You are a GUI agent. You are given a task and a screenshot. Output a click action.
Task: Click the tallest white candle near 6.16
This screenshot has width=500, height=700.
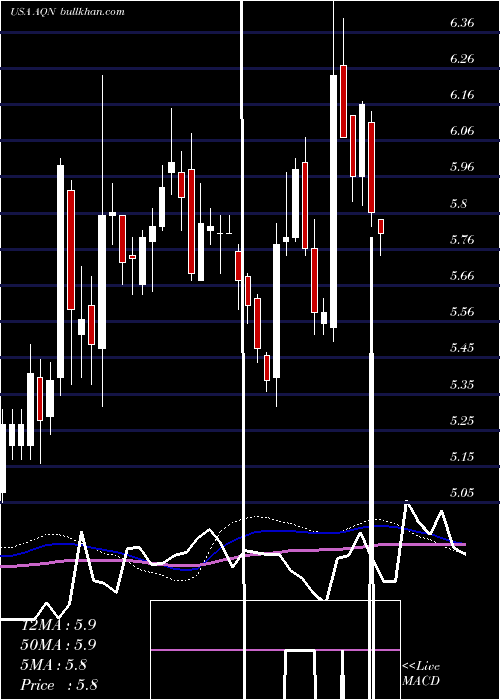tap(333, 201)
